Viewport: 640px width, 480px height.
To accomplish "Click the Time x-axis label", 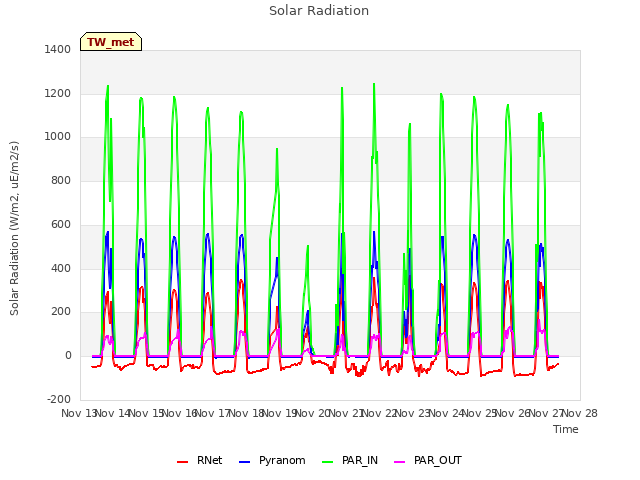I will (x=566, y=429).
